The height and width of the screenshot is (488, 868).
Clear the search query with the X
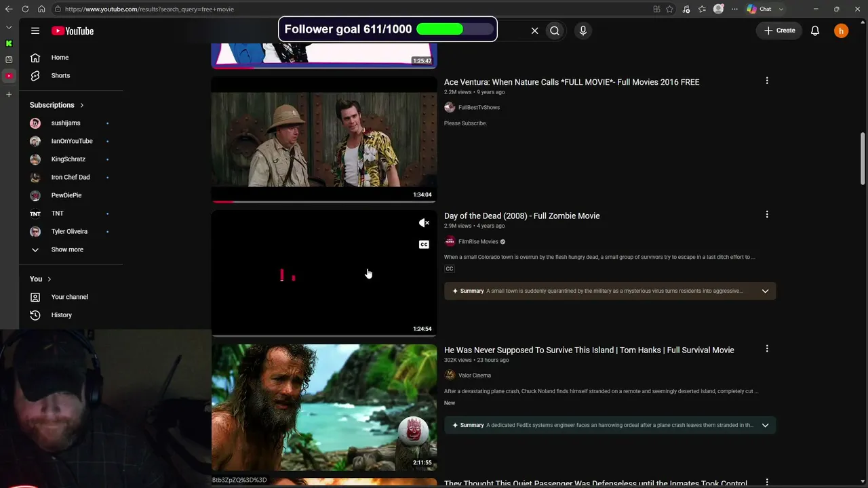pyautogui.click(x=534, y=30)
